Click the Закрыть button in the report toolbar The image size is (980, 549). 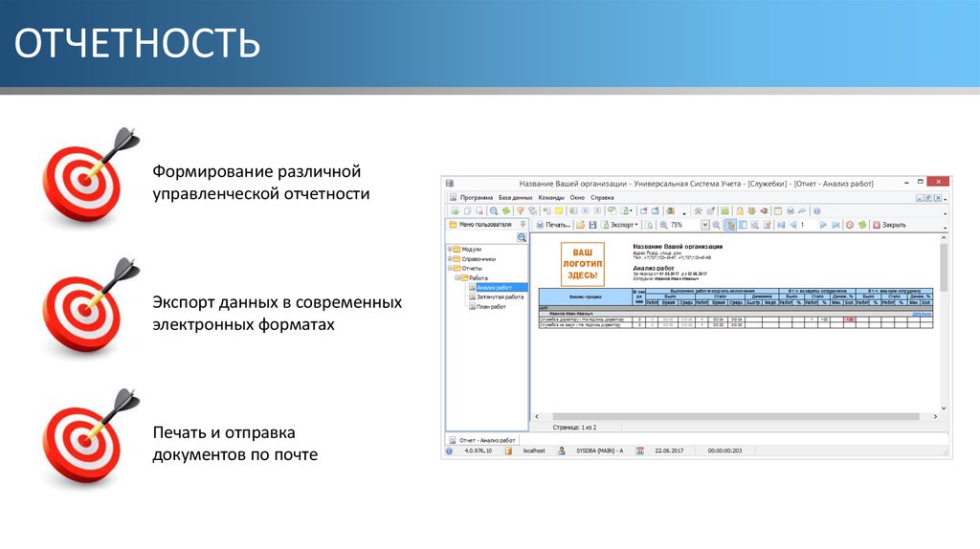[x=889, y=225]
